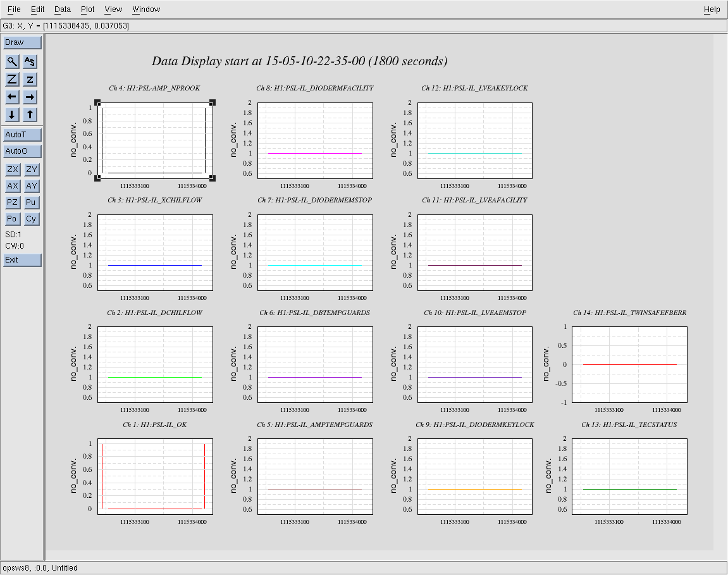Click the down arrow scroll icon
This screenshot has height=575, width=728.
tap(12, 114)
